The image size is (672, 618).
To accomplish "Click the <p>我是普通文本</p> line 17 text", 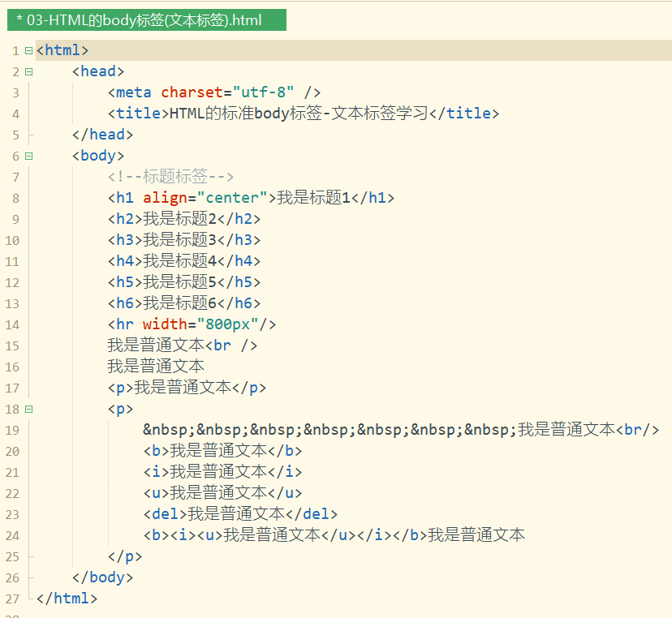I will coord(187,387).
